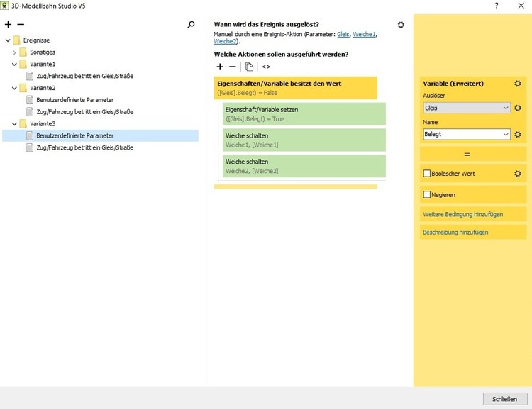Click the 'Sonstiges' folder label
The image size is (532, 409).
[x=43, y=52]
